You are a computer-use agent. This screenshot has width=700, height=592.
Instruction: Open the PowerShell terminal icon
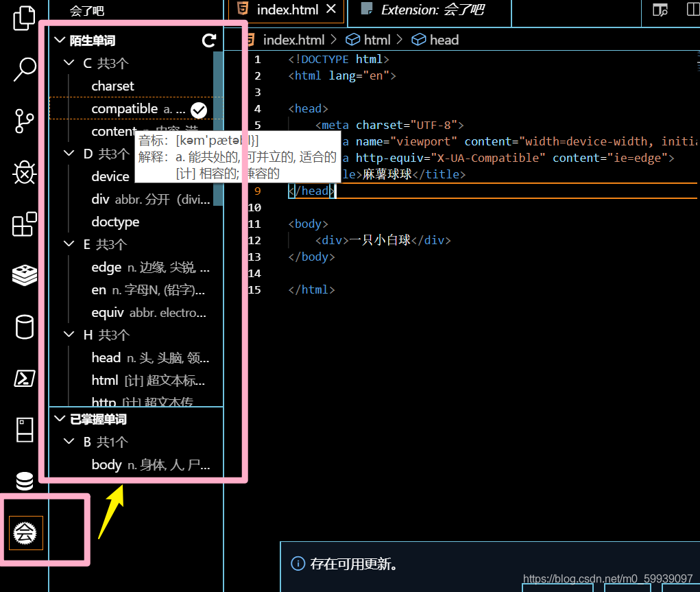pyautogui.click(x=24, y=379)
